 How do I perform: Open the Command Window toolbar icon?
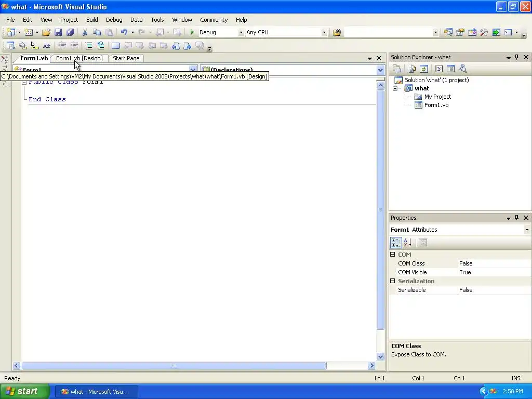tap(508, 32)
